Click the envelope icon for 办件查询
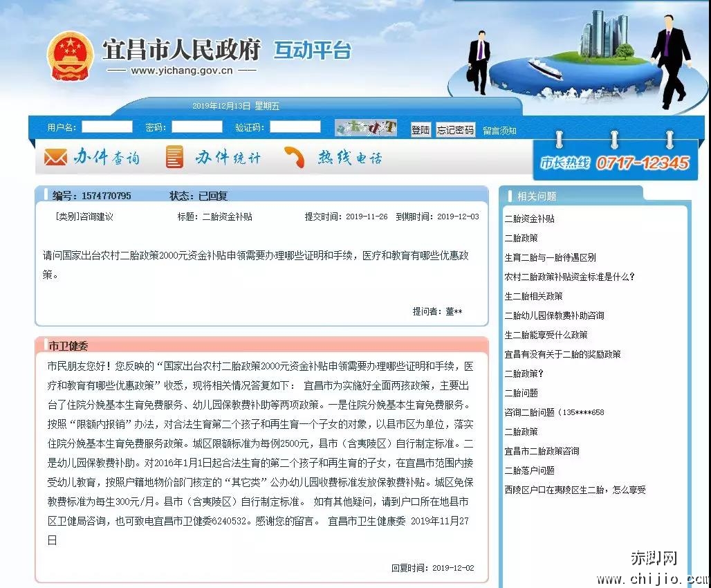711x588 pixels. (x=55, y=158)
